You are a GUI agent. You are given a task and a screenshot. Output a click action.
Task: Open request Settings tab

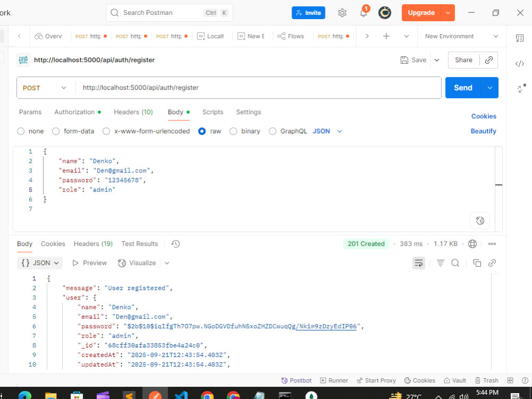[x=248, y=112]
